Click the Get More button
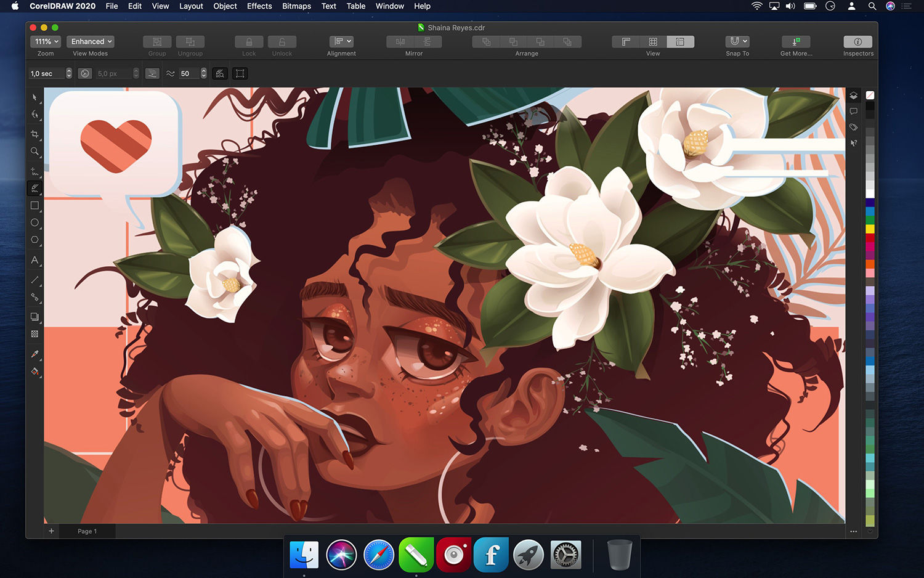 (x=796, y=42)
